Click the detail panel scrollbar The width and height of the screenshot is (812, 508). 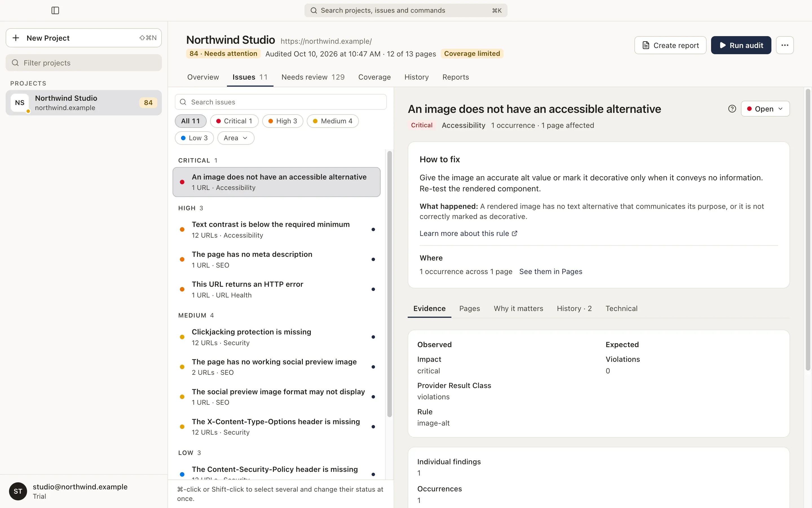[x=808, y=229]
